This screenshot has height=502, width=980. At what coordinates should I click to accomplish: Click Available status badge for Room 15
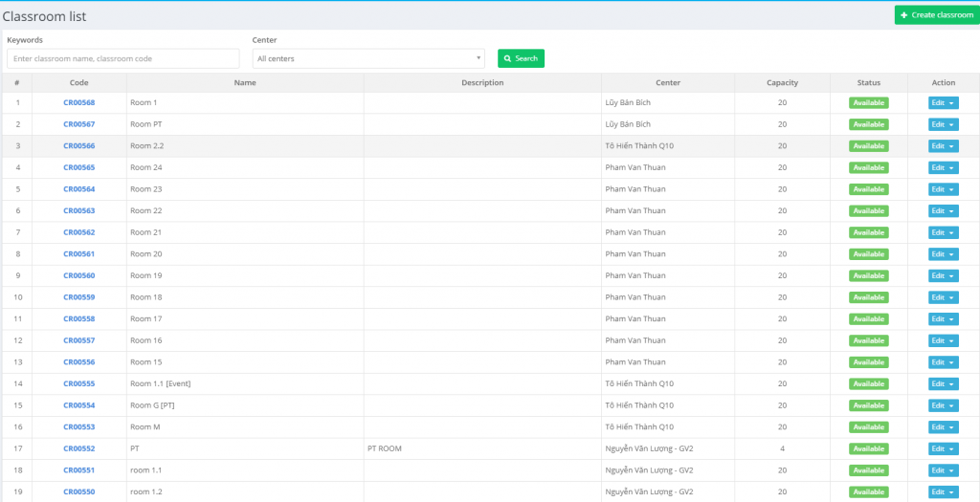click(x=868, y=362)
